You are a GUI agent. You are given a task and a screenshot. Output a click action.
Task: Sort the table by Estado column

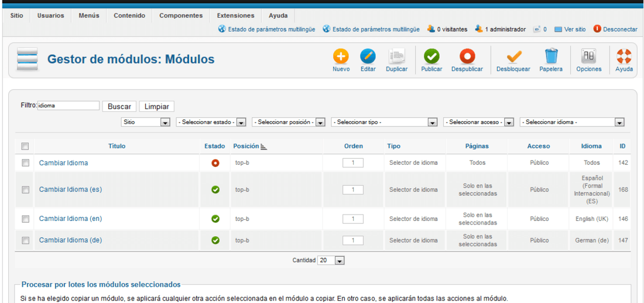(215, 146)
